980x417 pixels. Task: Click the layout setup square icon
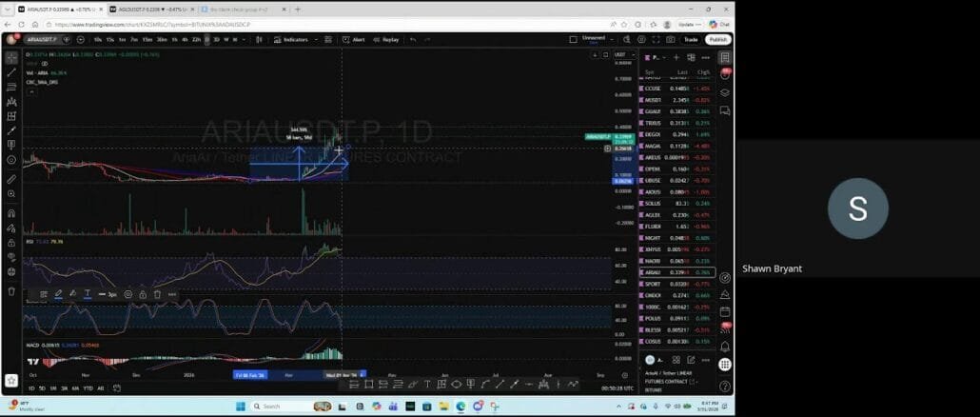coord(573,39)
